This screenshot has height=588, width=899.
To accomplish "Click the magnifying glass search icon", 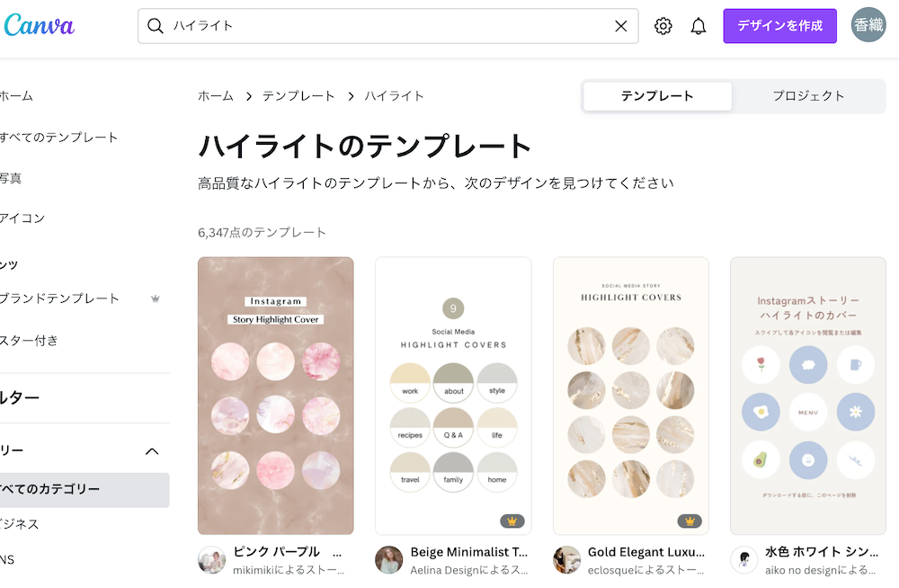I will click(155, 26).
